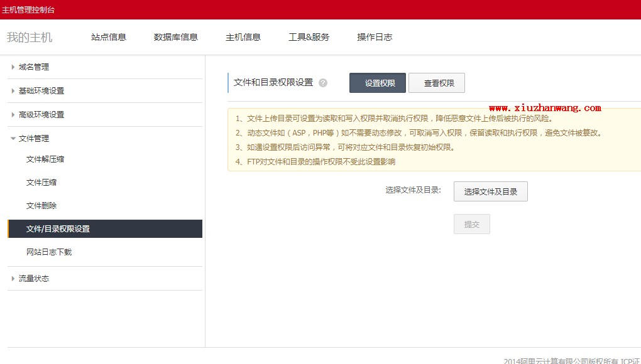Go to 主机信息 tab
Screen dimensions: 641x364
[x=243, y=37]
